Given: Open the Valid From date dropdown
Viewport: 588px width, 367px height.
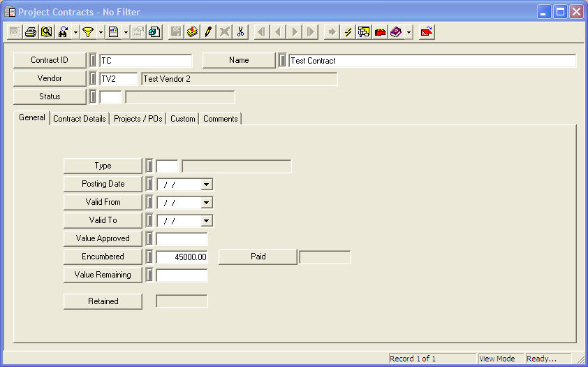Looking at the screenshot, I should (206, 203).
